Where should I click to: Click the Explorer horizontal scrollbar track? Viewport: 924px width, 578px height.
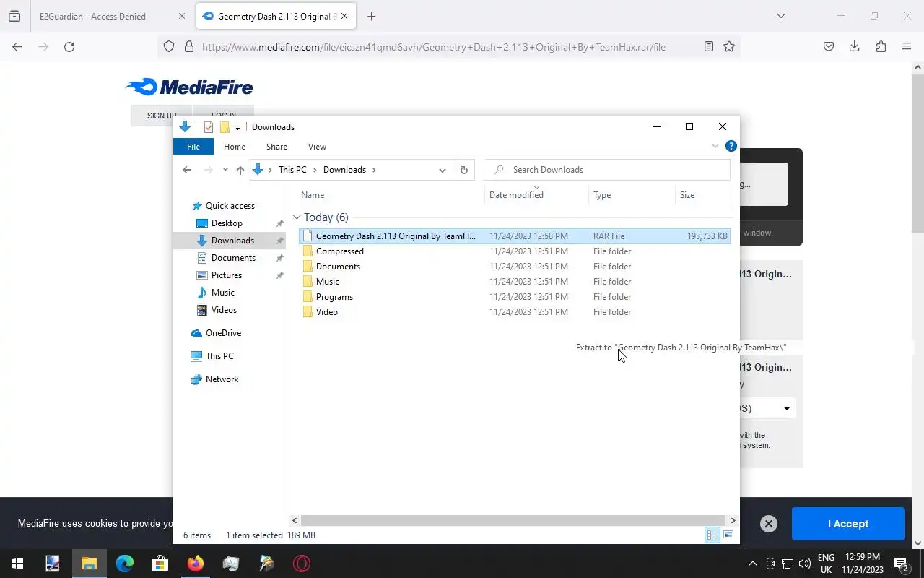pyautogui.click(x=513, y=520)
